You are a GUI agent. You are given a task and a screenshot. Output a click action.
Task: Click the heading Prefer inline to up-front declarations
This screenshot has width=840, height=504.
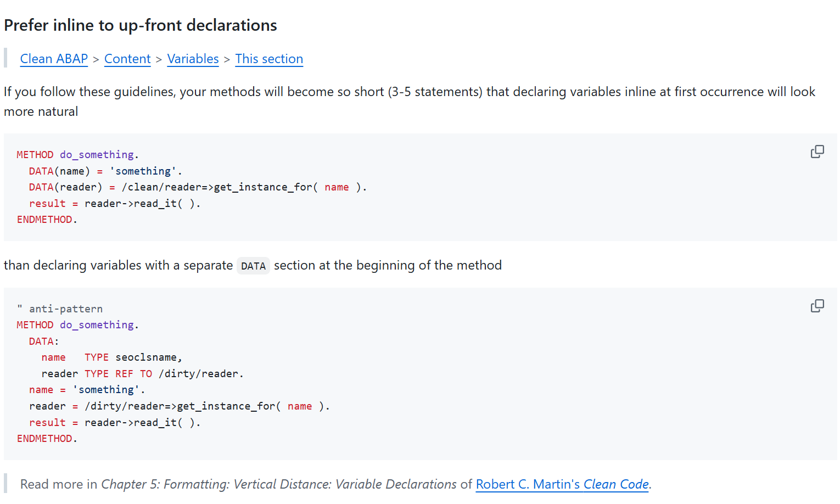[x=141, y=25]
